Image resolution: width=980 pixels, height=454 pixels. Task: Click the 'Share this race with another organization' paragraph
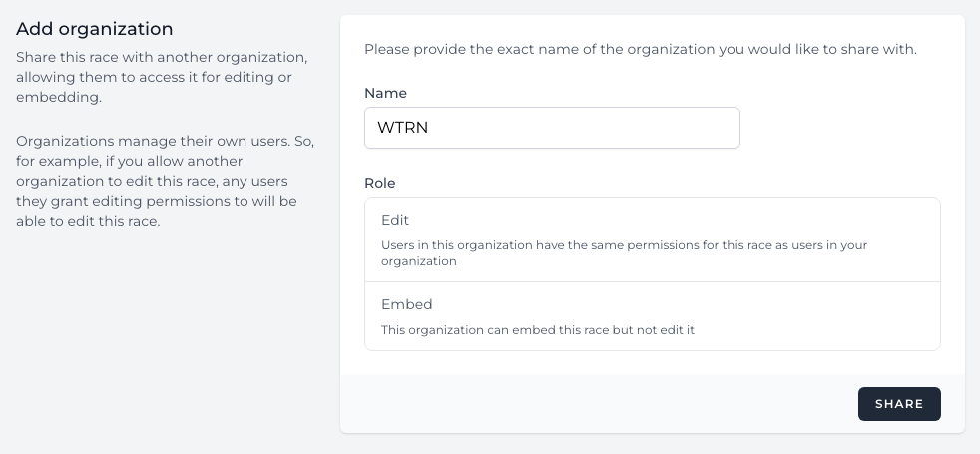coord(162,77)
